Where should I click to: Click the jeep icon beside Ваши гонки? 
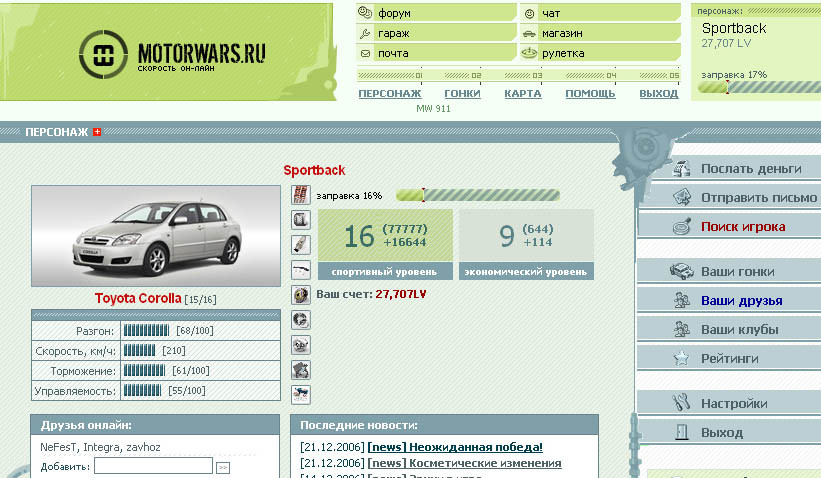coord(681,271)
